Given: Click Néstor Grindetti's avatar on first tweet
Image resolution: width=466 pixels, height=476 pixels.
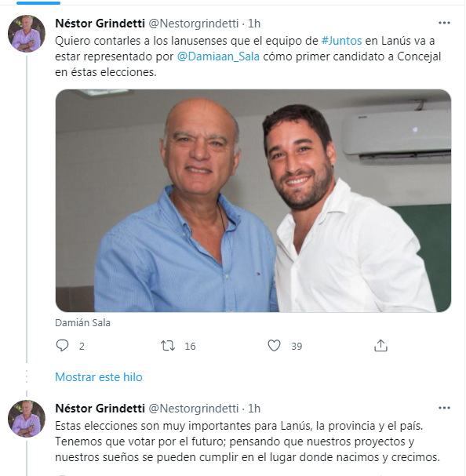Looking at the screenshot, I should coord(27,34).
